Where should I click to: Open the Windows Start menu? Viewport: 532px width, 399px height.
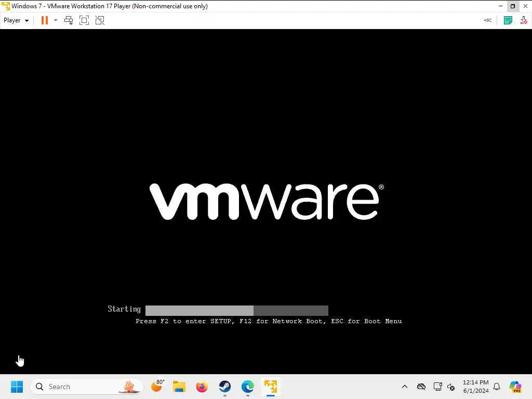coord(17,387)
